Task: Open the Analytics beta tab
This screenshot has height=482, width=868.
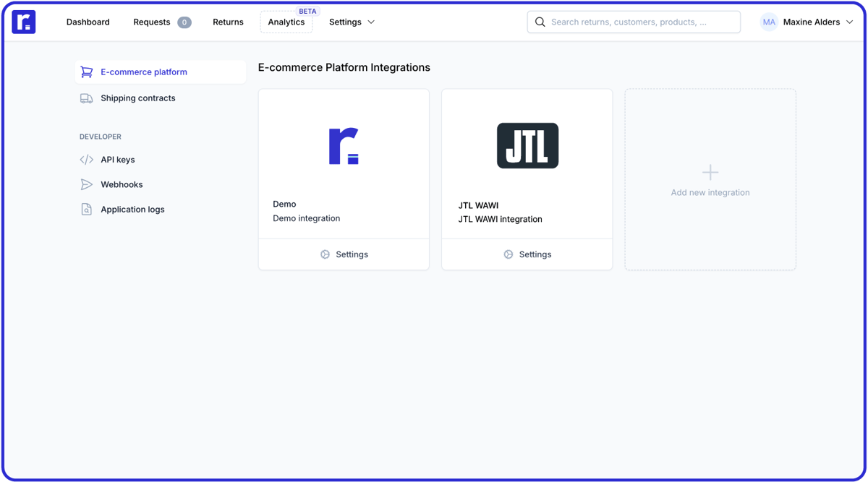Action: pyautogui.click(x=286, y=22)
